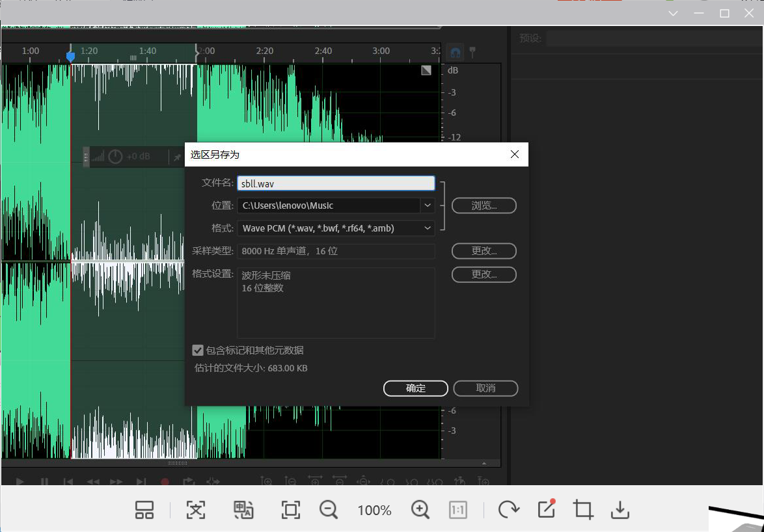Click the zoom out time icon
Image resolution: width=764 pixels, height=532 pixels.
[x=339, y=481]
